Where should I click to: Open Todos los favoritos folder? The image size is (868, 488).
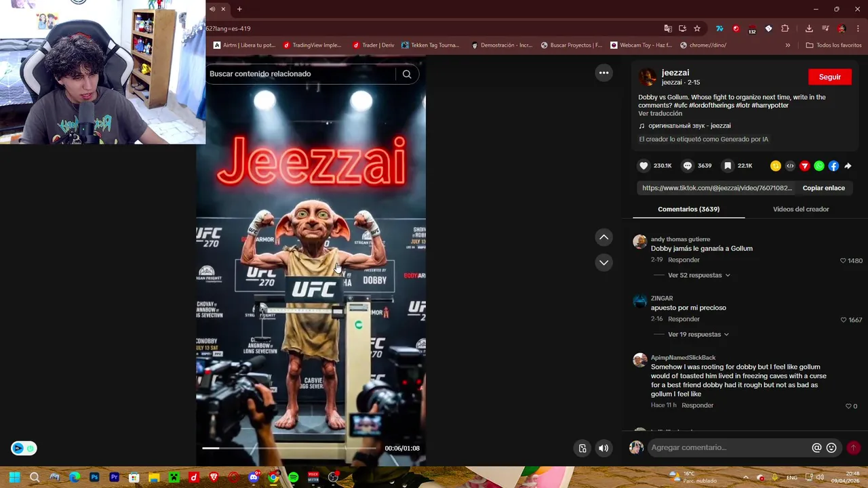833,45
